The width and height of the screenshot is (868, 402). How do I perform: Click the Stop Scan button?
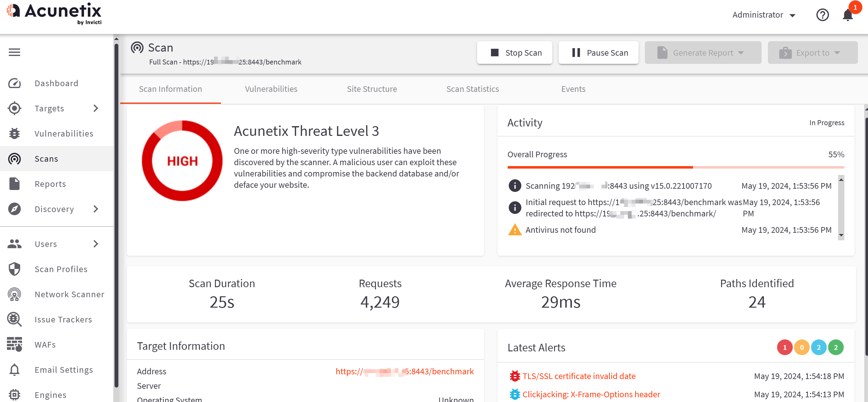coord(515,53)
